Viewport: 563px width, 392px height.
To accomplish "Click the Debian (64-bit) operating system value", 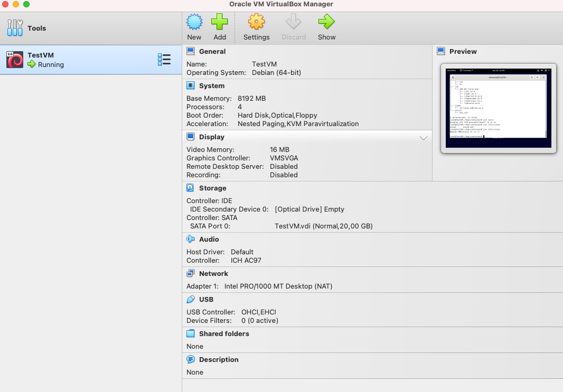I will point(276,72).
